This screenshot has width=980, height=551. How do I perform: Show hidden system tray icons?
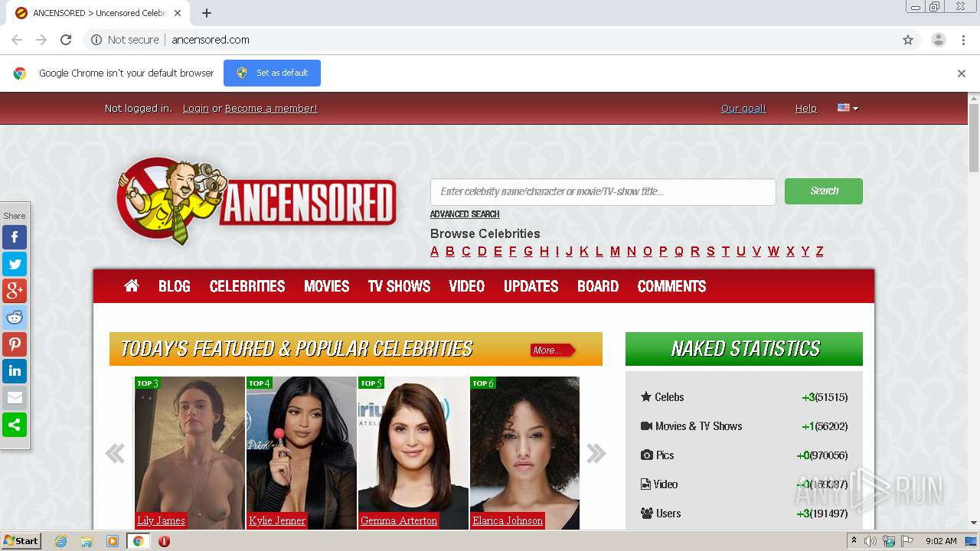click(x=854, y=541)
